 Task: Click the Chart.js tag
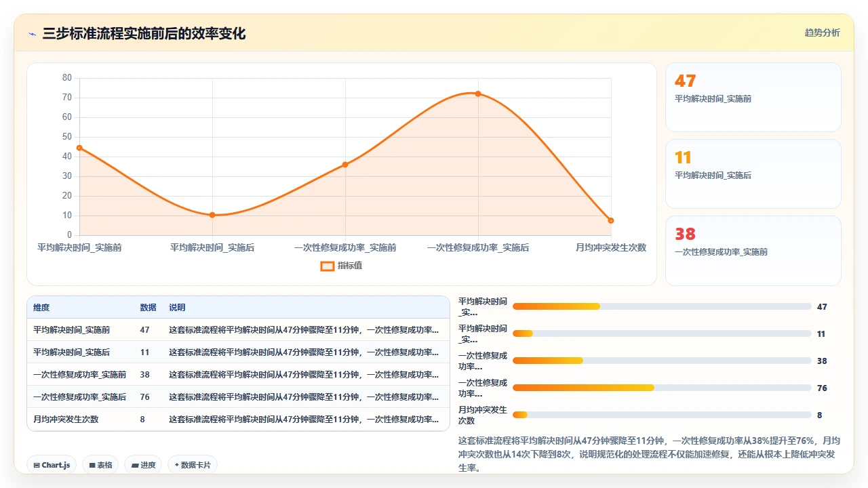pos(52,465)
